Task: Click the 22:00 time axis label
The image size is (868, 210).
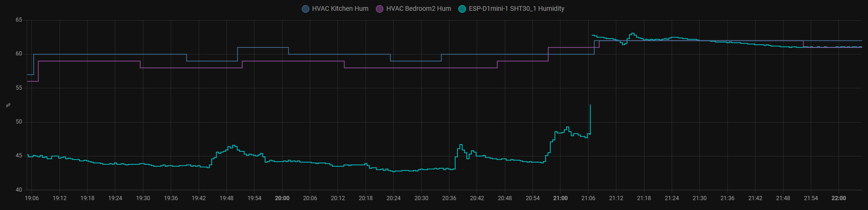Action: pos(839,198)
